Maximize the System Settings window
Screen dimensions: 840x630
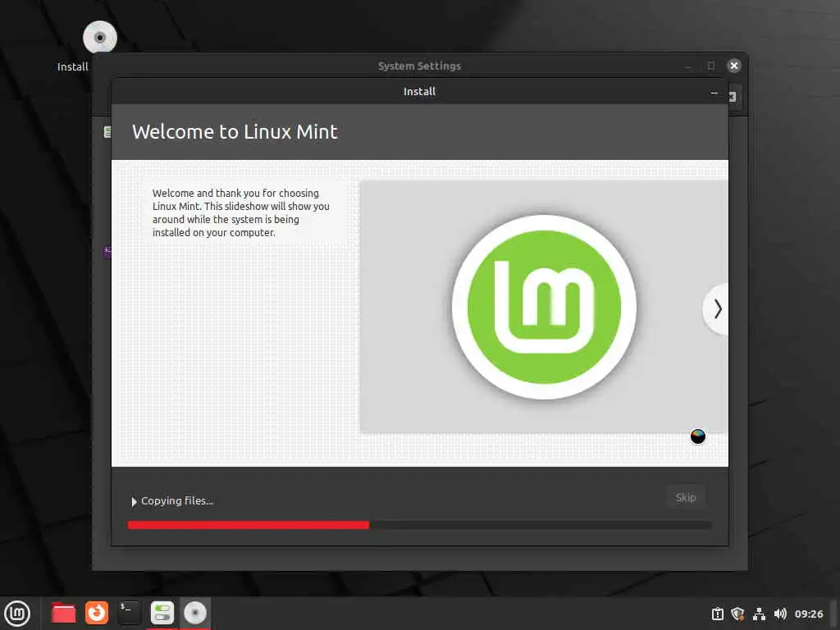click(711, 66)
